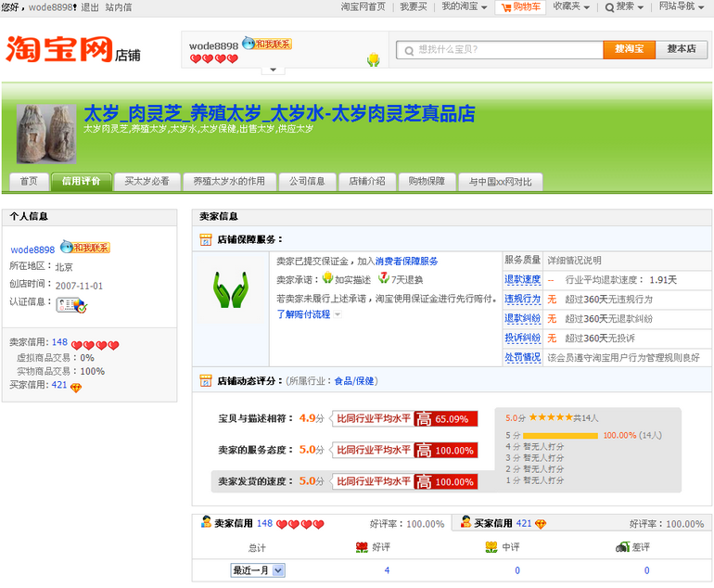
Task: Open the 食品/保健 industry link
Action: tap(354, 381)
